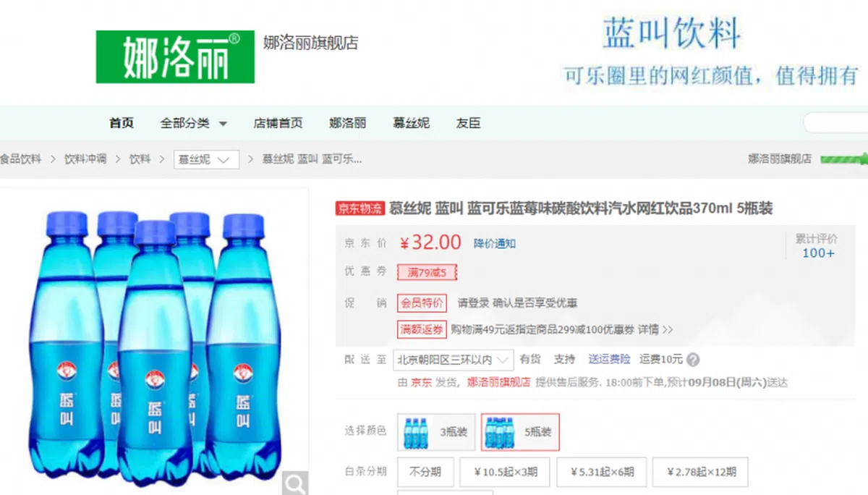
Task: Click the help question mark beside 运费10元
Action: tap(693, 360)
